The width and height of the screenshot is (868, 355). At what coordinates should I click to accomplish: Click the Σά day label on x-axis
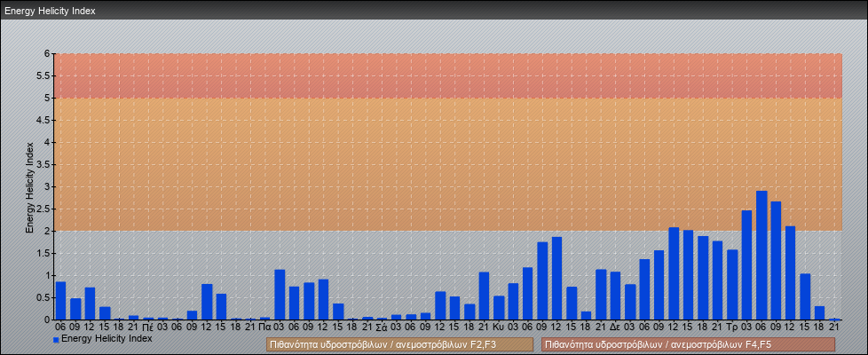[x=382, y=327]
